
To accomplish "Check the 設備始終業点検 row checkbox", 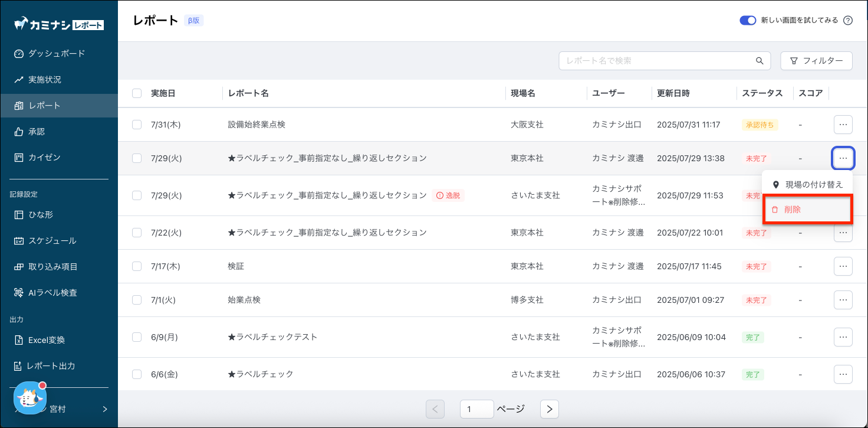I will (137, 125).
